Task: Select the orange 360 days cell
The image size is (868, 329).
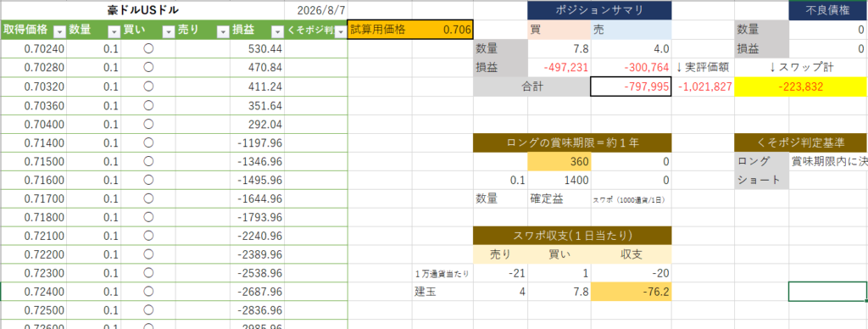Action: pos(559,162)
